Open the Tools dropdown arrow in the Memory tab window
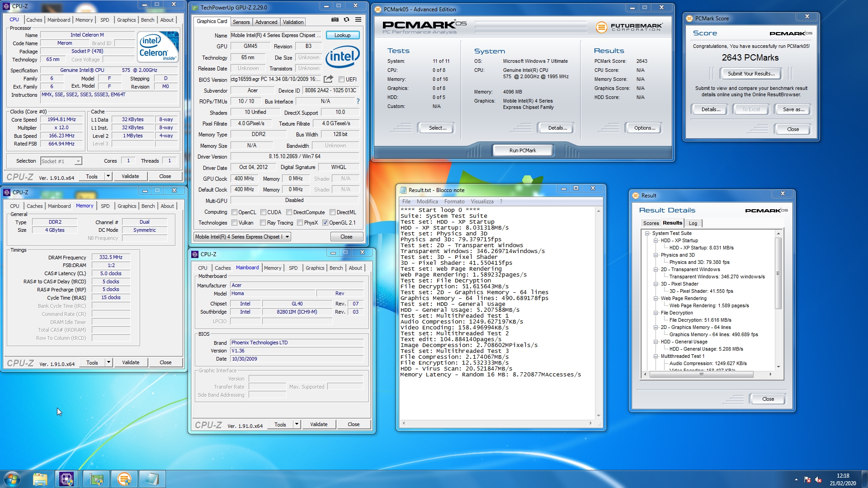This screenshot has width=868, height=488. [x=108, y=362]
